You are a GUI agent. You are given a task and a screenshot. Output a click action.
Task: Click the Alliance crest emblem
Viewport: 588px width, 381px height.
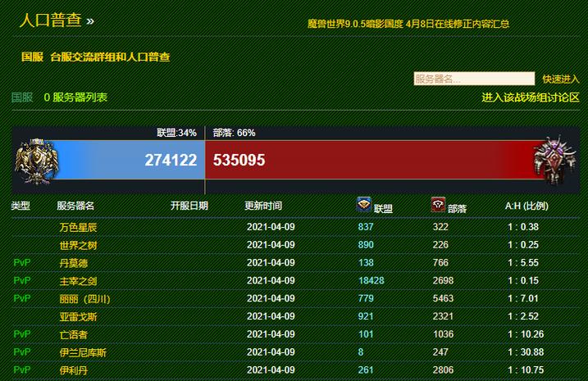[x=36, y=161]
